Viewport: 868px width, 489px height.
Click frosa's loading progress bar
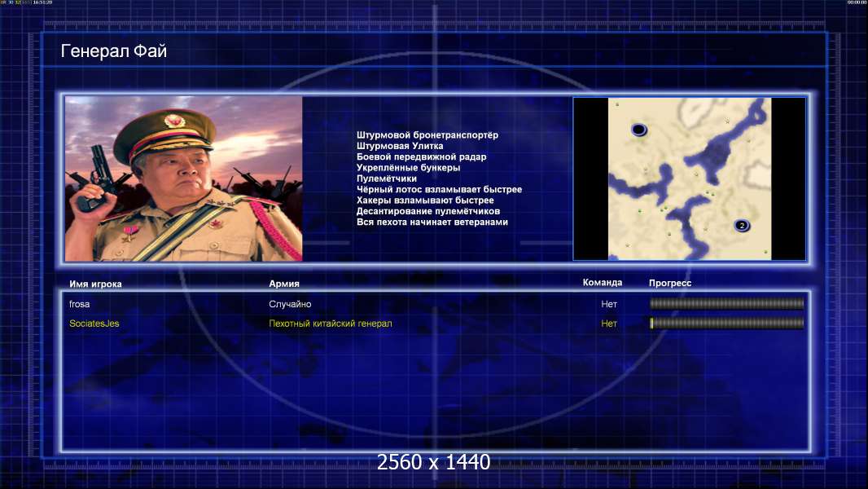tap(726, 303)
